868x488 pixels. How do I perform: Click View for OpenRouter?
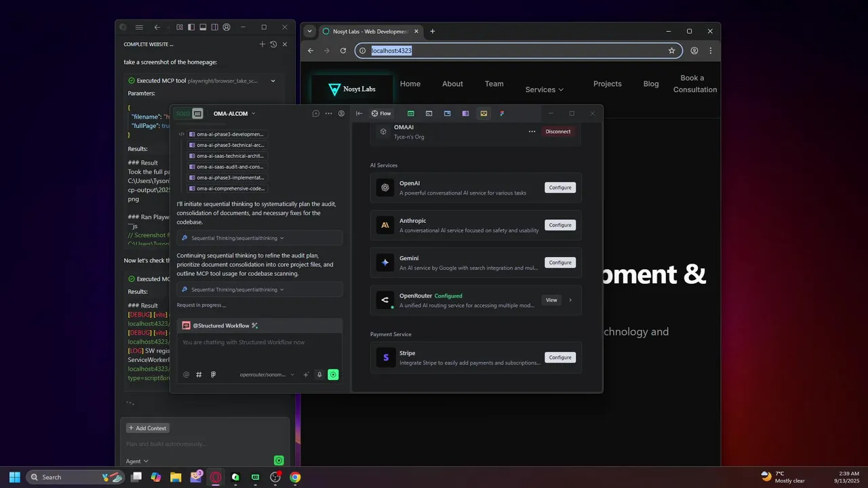point(551,300)
